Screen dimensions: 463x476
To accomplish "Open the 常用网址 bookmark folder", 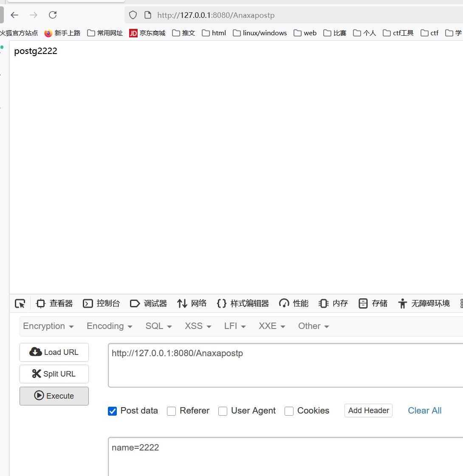I will click(105, 33).
